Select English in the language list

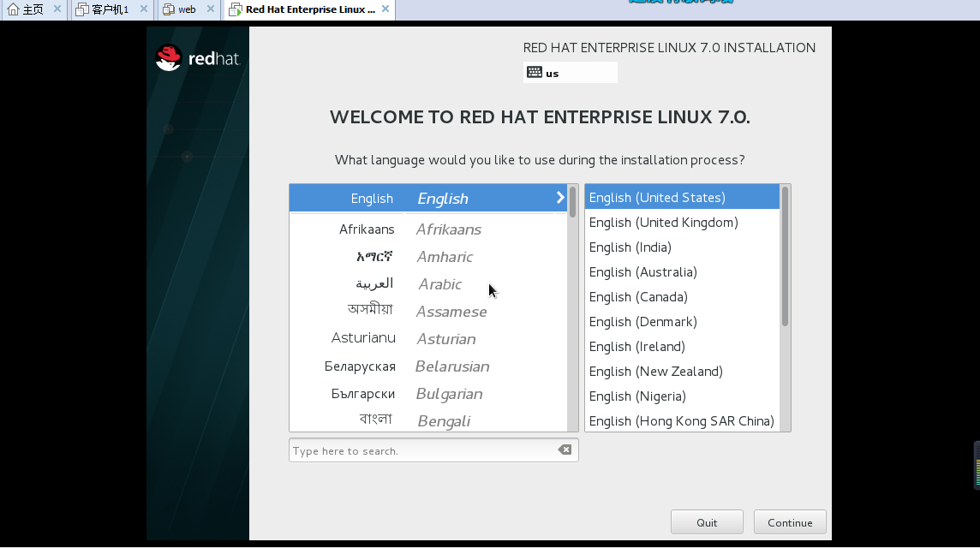coord(428,198)
